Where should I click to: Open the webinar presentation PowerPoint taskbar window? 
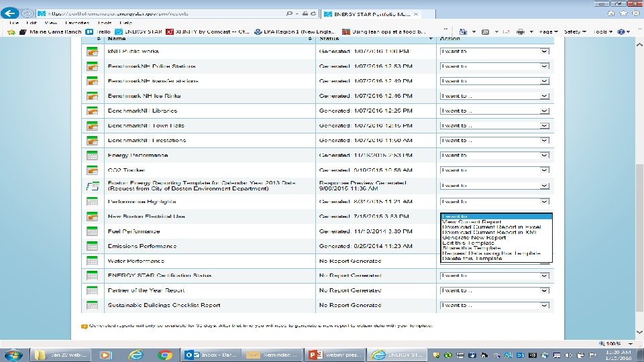click(x=335, y=355)
